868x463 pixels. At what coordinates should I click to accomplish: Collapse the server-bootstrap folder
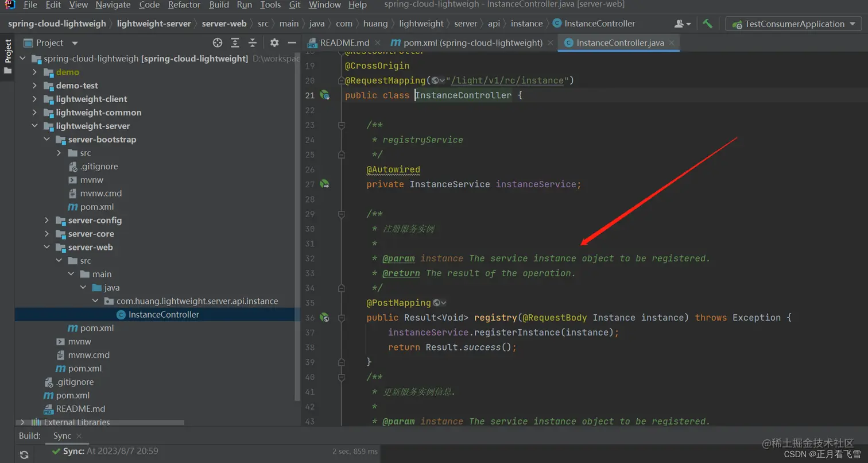(x=46, y=140)
